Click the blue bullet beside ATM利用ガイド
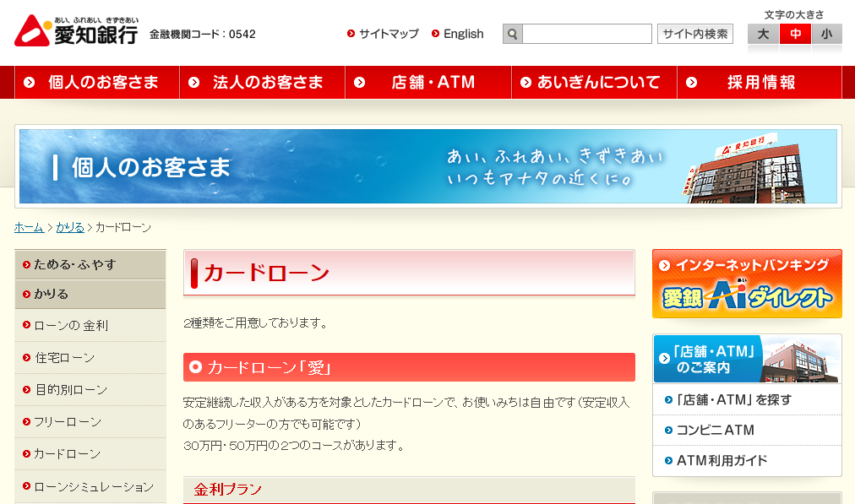Viewport: 855px width, 504px height. point(668,461)
